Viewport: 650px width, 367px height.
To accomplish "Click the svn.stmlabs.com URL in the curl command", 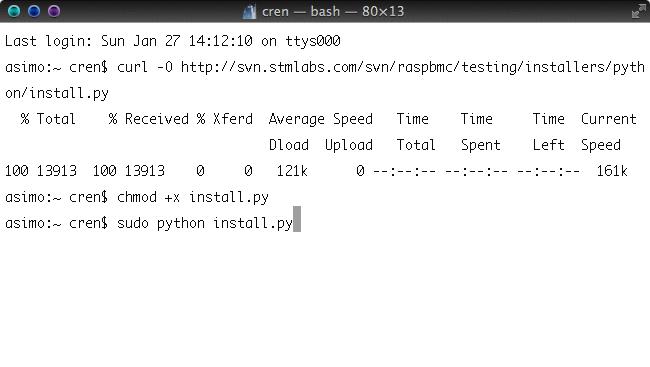I will coord(412,67).
